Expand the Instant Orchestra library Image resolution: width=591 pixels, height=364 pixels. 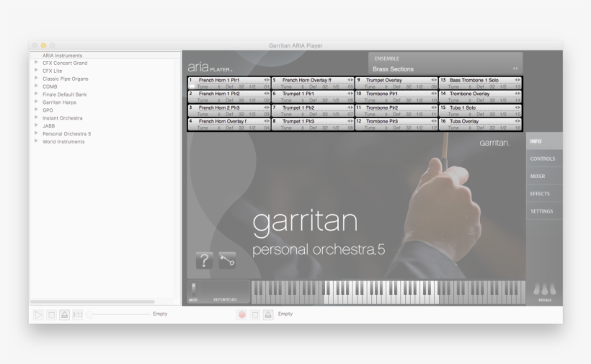(x=36, y=117)
